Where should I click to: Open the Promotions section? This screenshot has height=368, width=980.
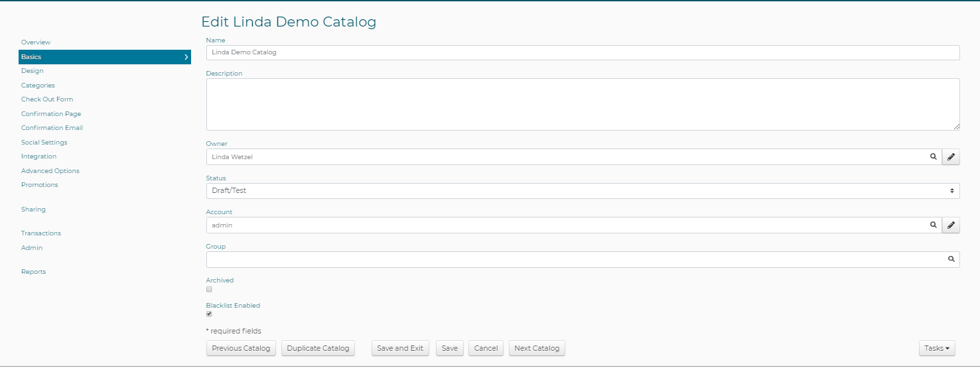click(40, 185)
